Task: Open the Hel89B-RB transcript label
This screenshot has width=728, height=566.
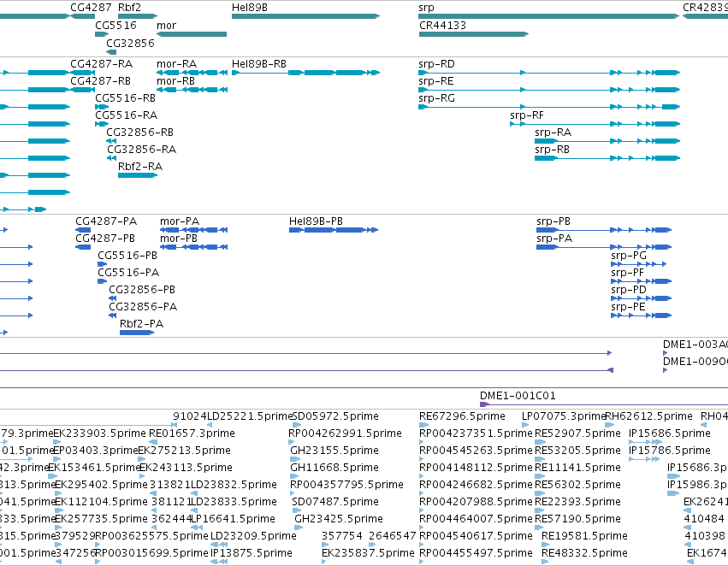Action: pos(259,63)
